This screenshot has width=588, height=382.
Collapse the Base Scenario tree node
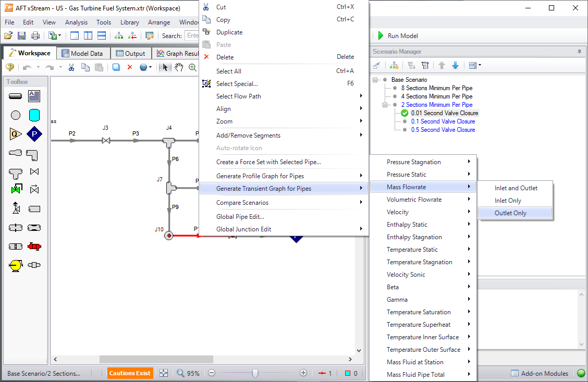377,80
